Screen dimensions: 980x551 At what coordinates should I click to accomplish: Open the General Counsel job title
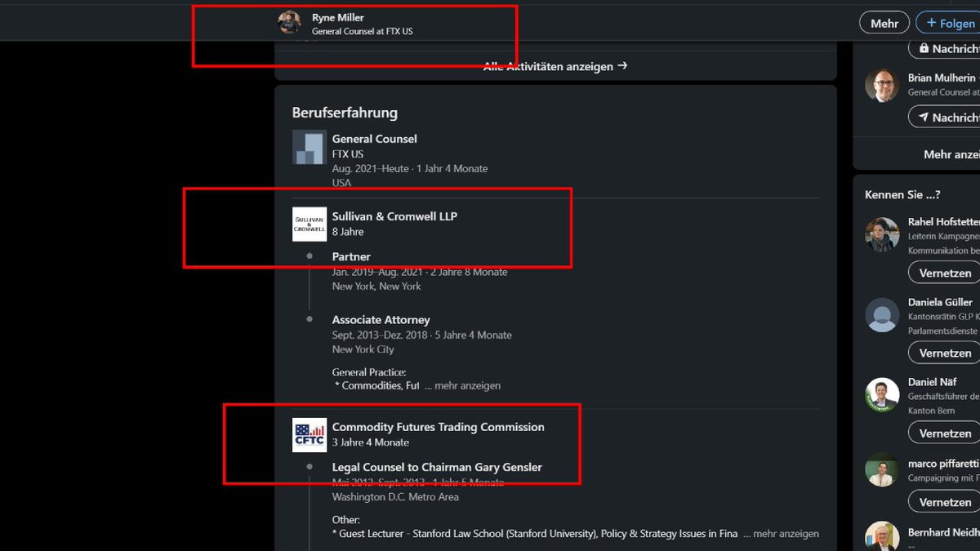[x=374, y=139]
